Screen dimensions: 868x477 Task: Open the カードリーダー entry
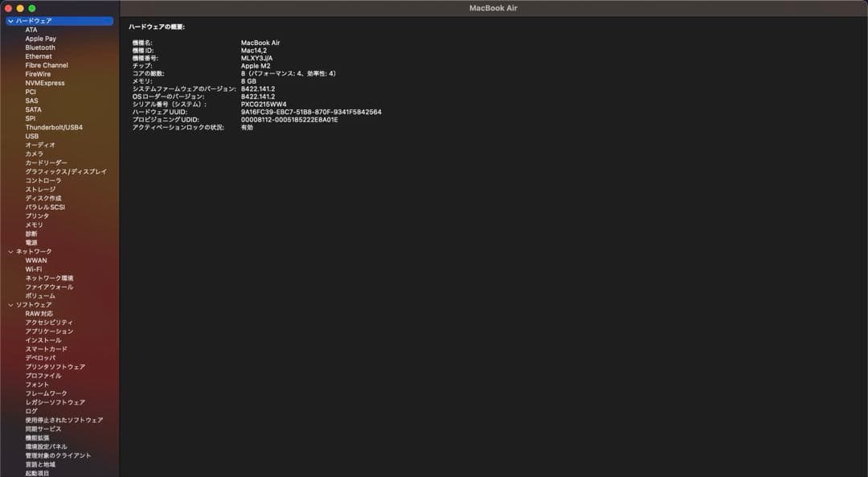click(46, 162)
